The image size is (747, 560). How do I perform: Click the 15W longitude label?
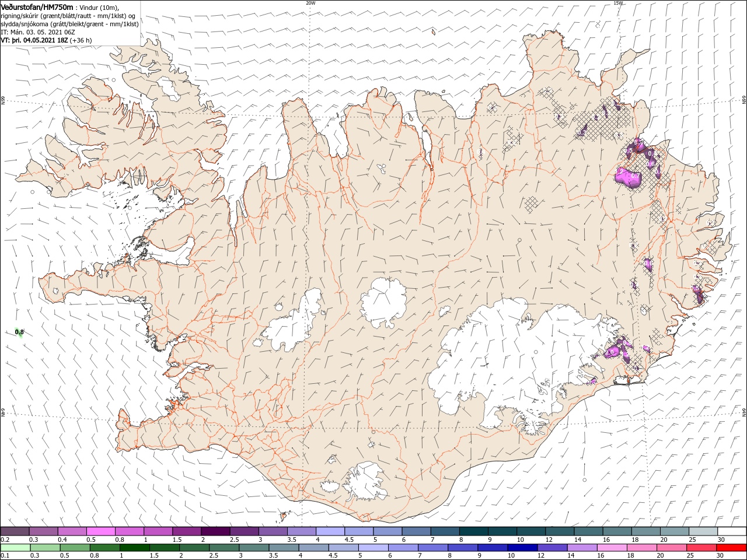[x=618, y=3]
